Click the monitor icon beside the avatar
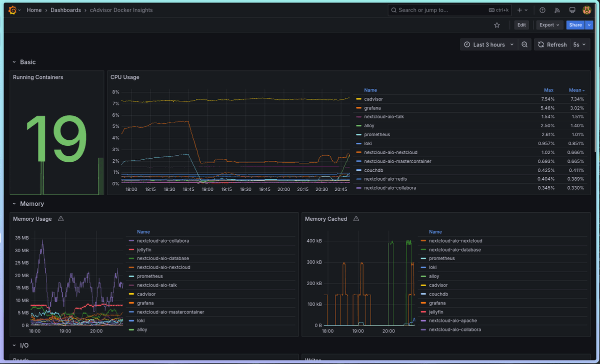The width and height of the screenshot is (600, 364). click(572, 10)
